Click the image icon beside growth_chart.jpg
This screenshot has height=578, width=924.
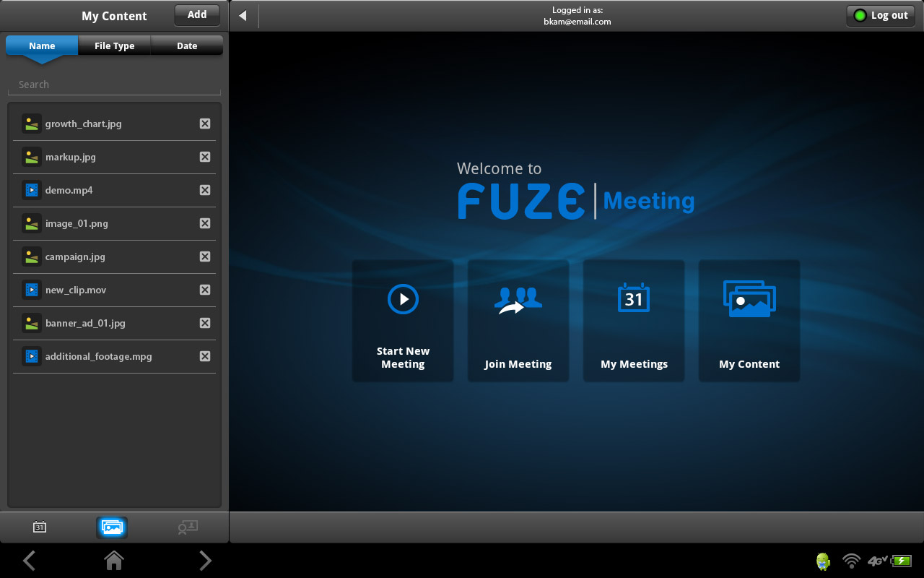[x=32, y=124]
